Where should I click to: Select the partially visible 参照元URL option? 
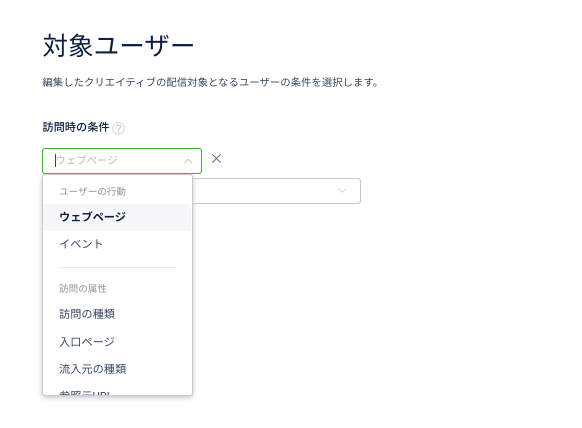click(x=85, y=393)
